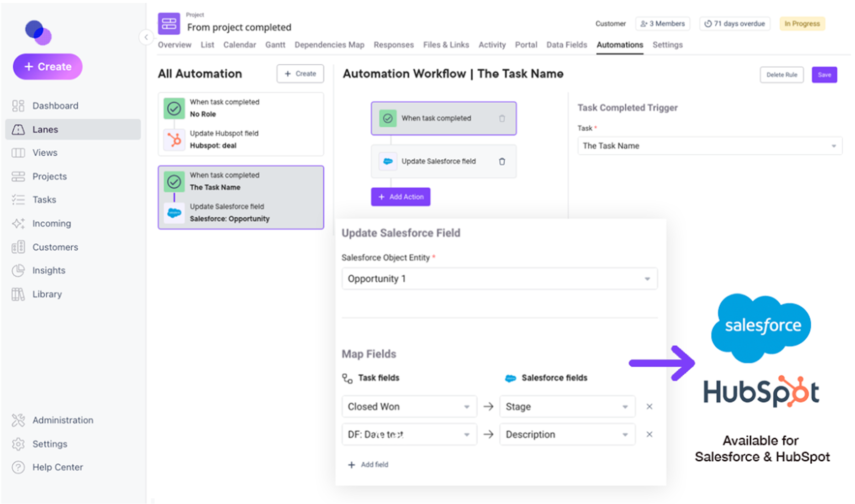Remove the Closed Won to Stage mapping

click(649, 407)
